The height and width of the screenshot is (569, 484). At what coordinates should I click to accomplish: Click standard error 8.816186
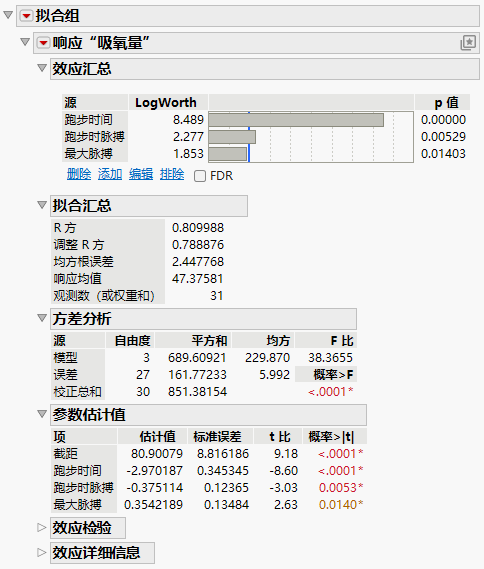tap(223, 454)
